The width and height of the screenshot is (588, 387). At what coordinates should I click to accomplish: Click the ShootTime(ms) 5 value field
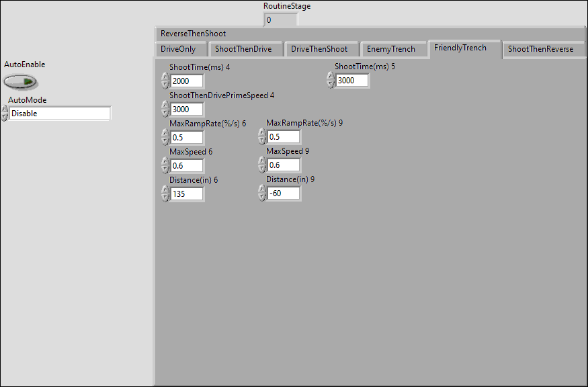[352, 81]
